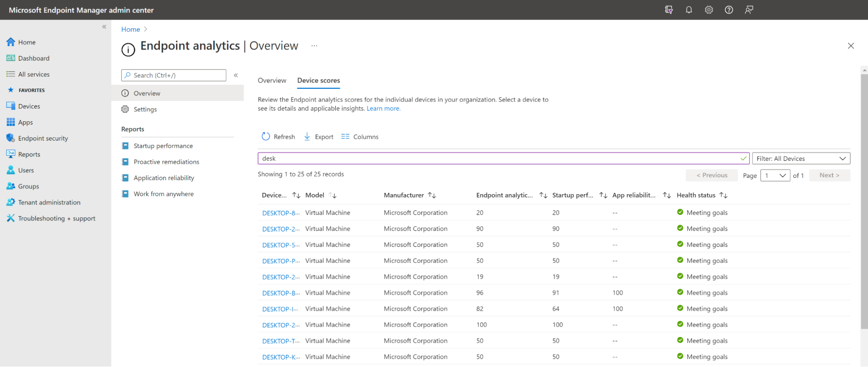Open the Application reliability report
The width and height of the screenshot is (868, 367).
[x=164, y=178]
